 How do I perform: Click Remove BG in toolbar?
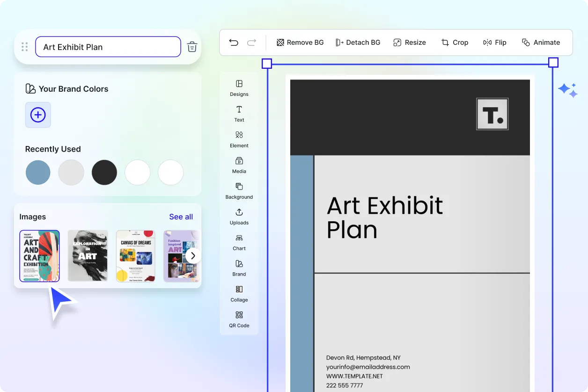300,43
